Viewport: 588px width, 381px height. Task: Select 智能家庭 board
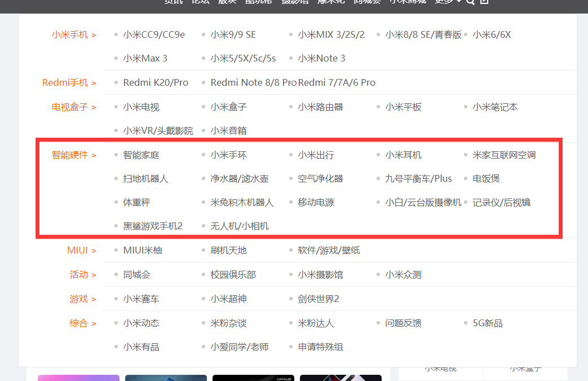[142, 155]
